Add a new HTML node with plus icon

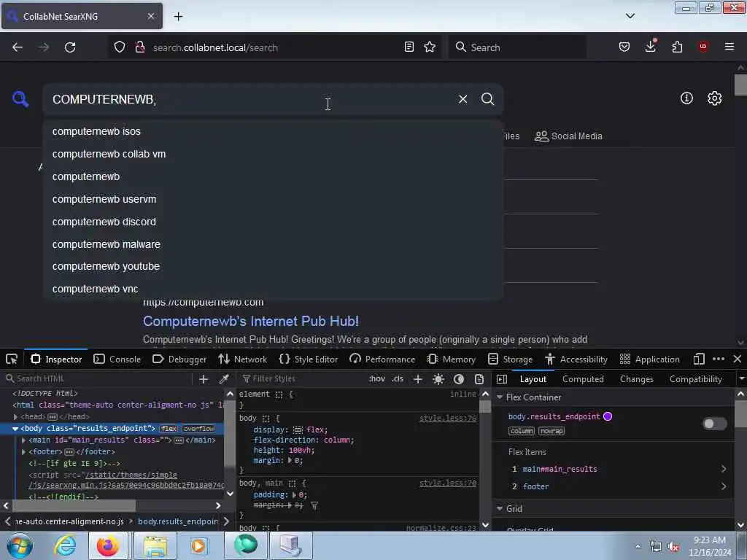coord(204,379)
